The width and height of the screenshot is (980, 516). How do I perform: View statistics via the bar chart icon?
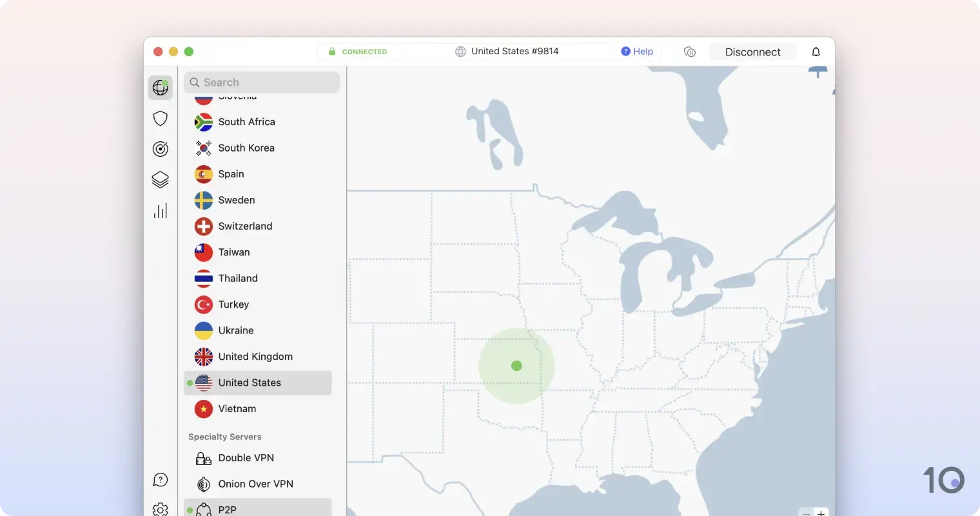point(160,210)
